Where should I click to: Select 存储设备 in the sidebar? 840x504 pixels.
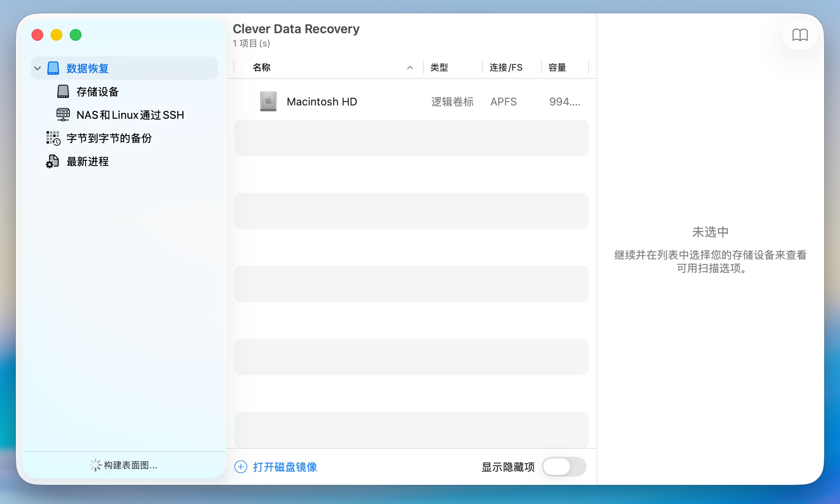click(x=98, y=92)
